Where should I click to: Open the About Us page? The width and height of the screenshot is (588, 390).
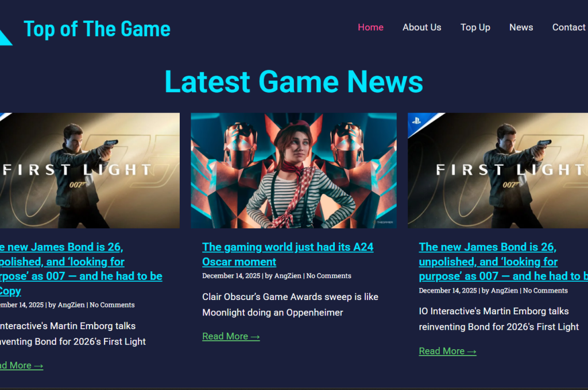click(422, 28)
